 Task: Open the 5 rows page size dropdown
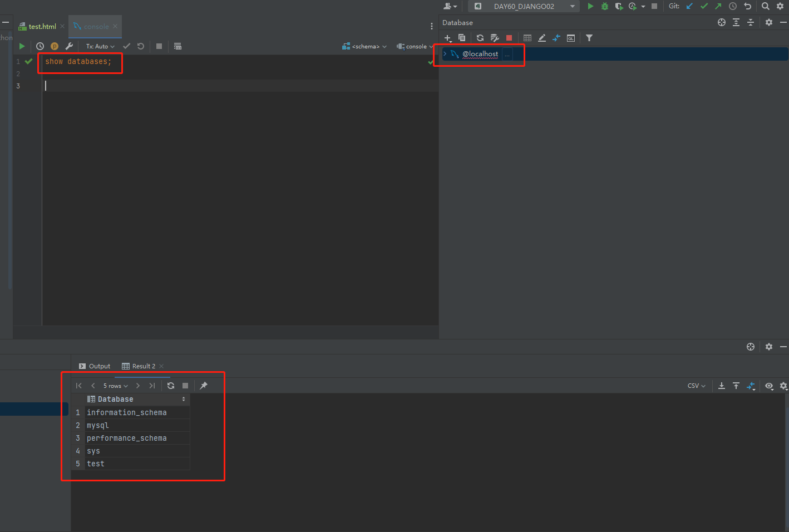pyautogui.click(x=115, y=386)
